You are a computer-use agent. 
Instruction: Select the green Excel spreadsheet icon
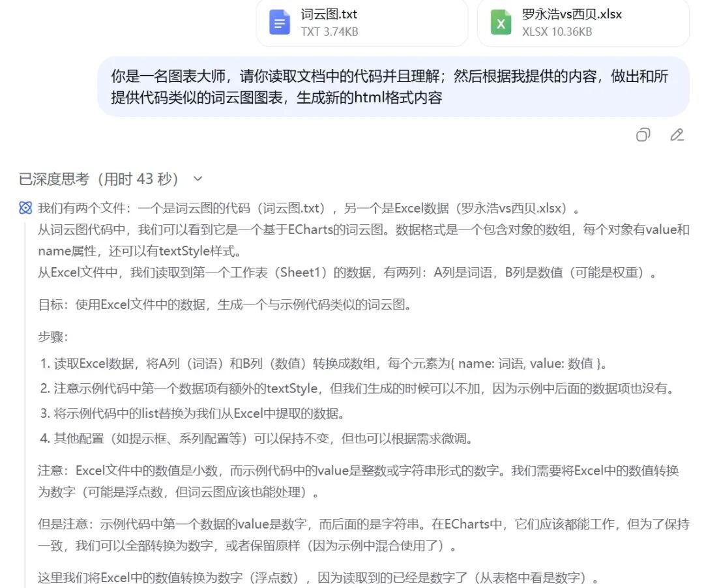click(x=500, y=22)
